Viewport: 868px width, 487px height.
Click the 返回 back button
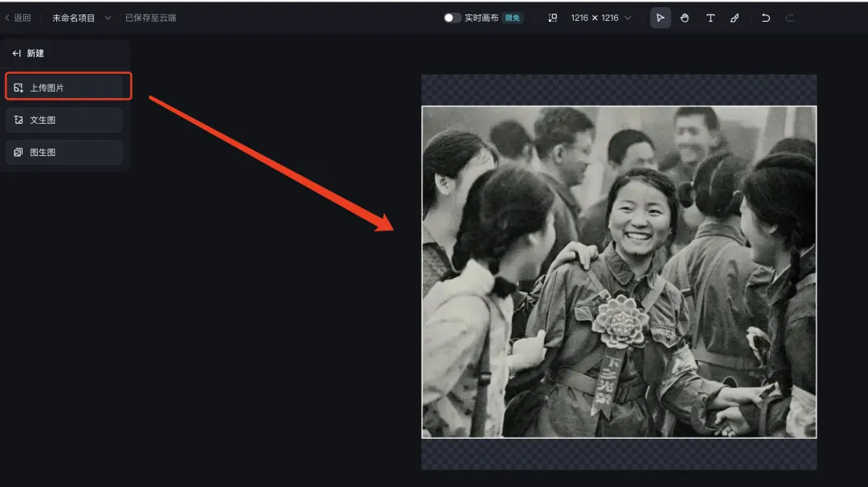(x=18, y=18)
